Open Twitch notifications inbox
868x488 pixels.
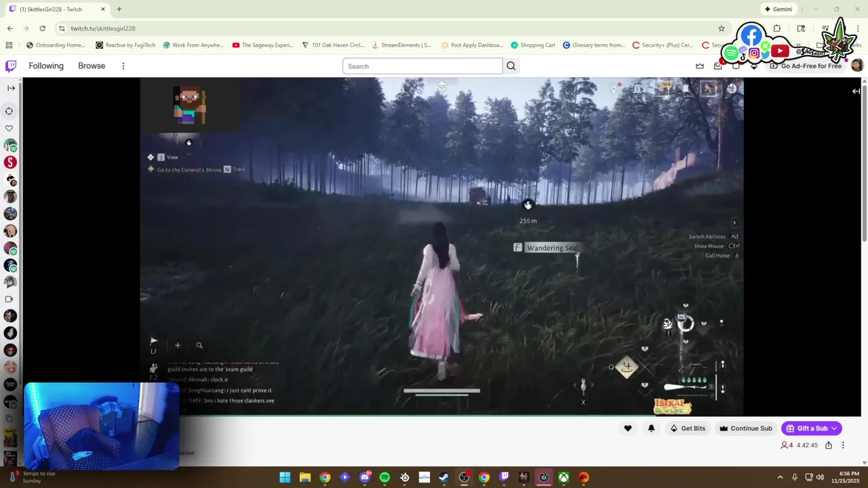(718, 66)
